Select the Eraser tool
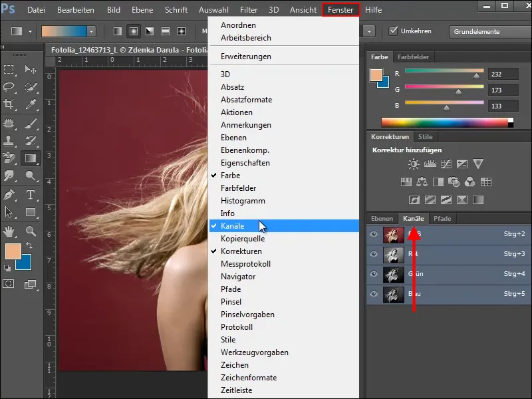 pos(9,158)
